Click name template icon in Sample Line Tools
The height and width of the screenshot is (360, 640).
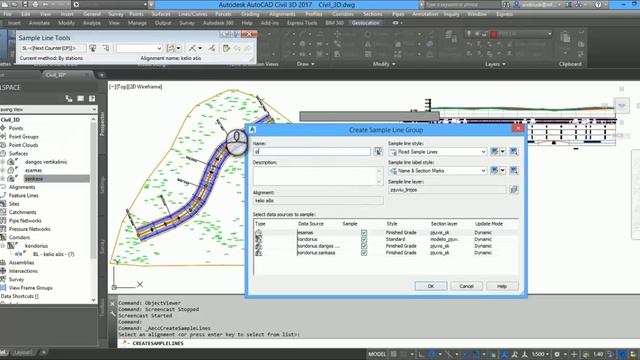[93, 49]
